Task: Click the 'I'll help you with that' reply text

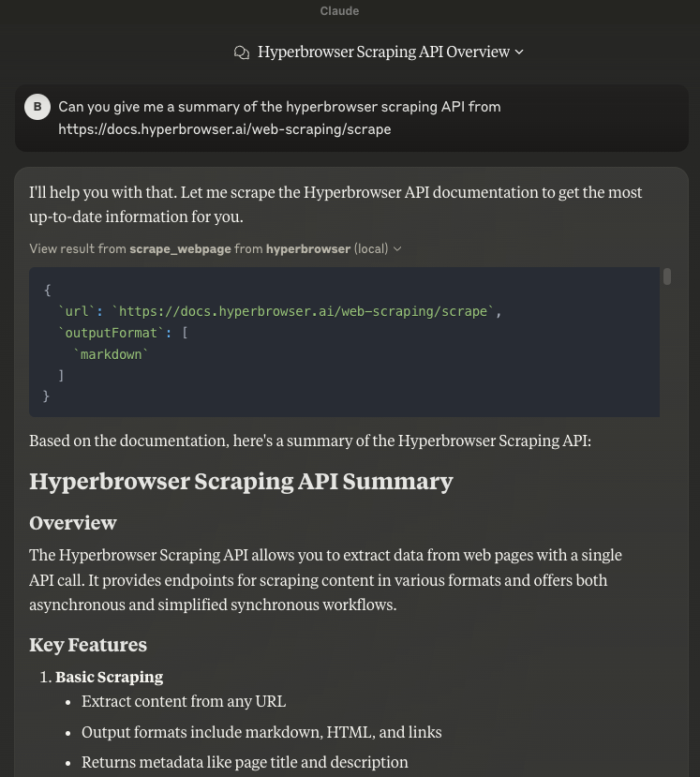Action: click(x=335, y=204)
